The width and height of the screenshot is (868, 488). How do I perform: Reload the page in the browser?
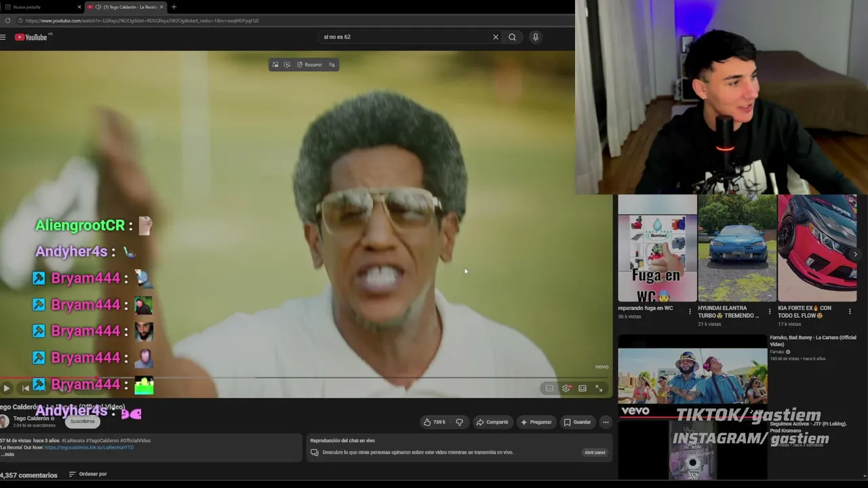pos(8,20)
